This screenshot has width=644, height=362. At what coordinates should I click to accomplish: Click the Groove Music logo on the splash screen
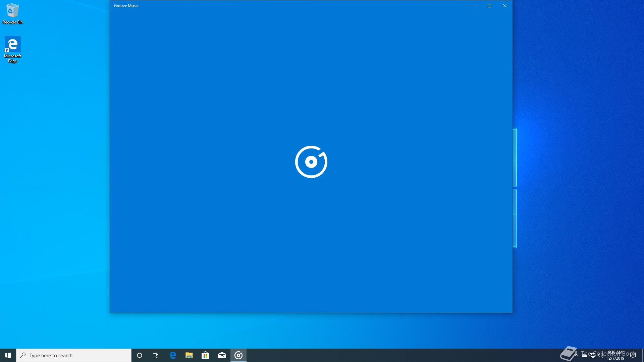(311, 162)
